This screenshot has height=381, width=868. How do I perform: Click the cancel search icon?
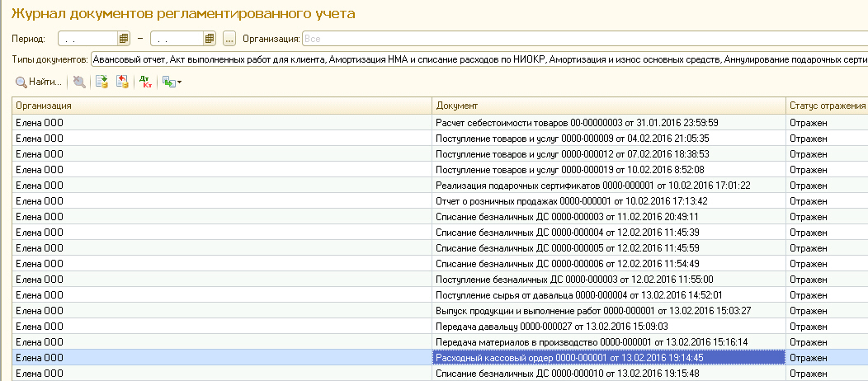(80, 82)
